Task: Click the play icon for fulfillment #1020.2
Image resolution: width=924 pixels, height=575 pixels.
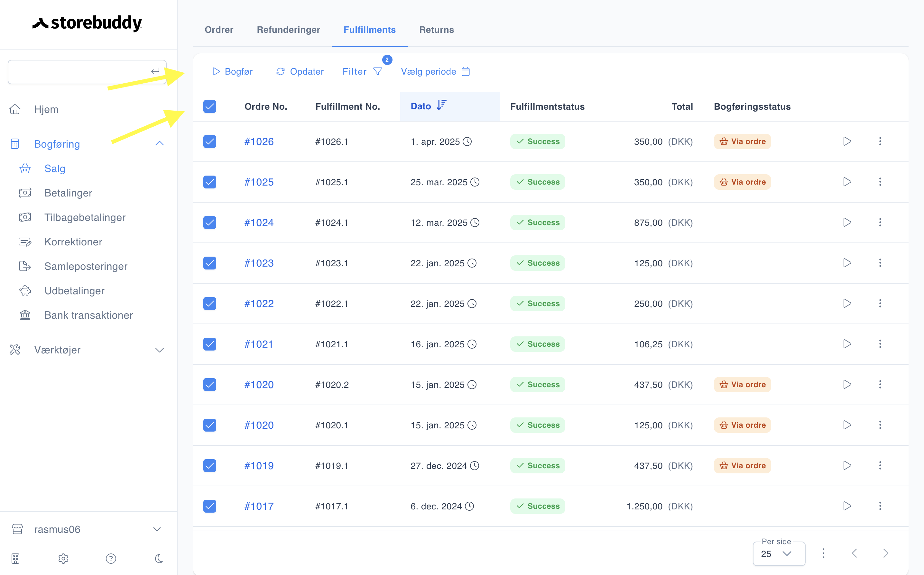Action: (x=847, y=385)
